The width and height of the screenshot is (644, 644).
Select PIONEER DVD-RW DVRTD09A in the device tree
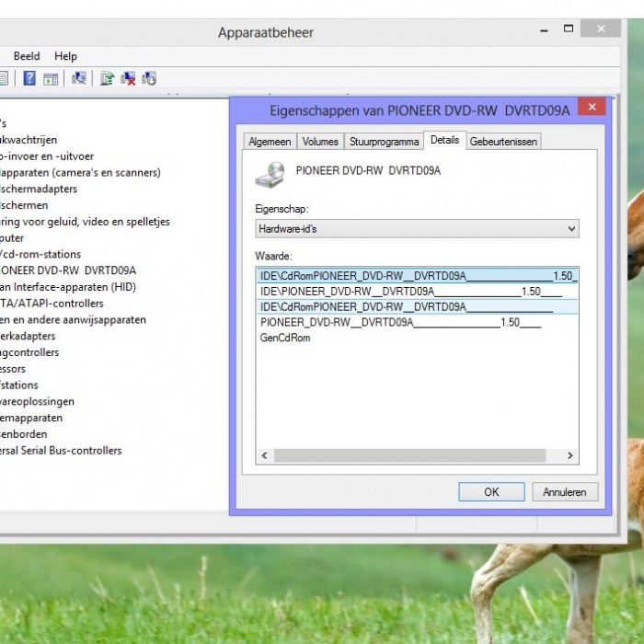(68, 270)
